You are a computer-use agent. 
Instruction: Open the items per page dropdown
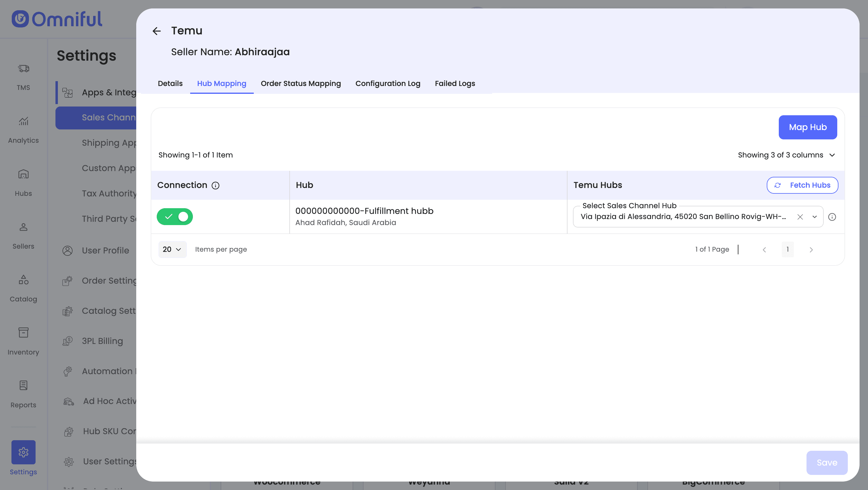(172, 249)
